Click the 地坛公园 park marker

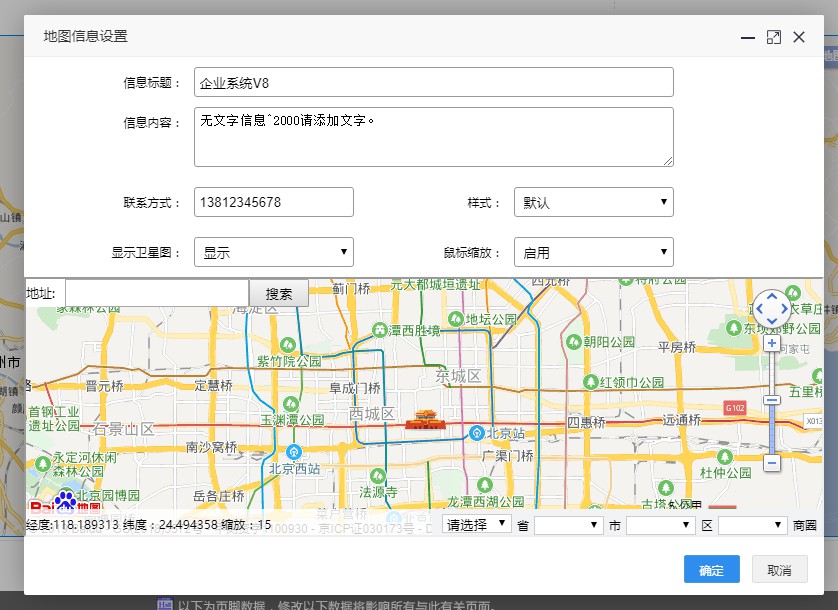(455, 319)
